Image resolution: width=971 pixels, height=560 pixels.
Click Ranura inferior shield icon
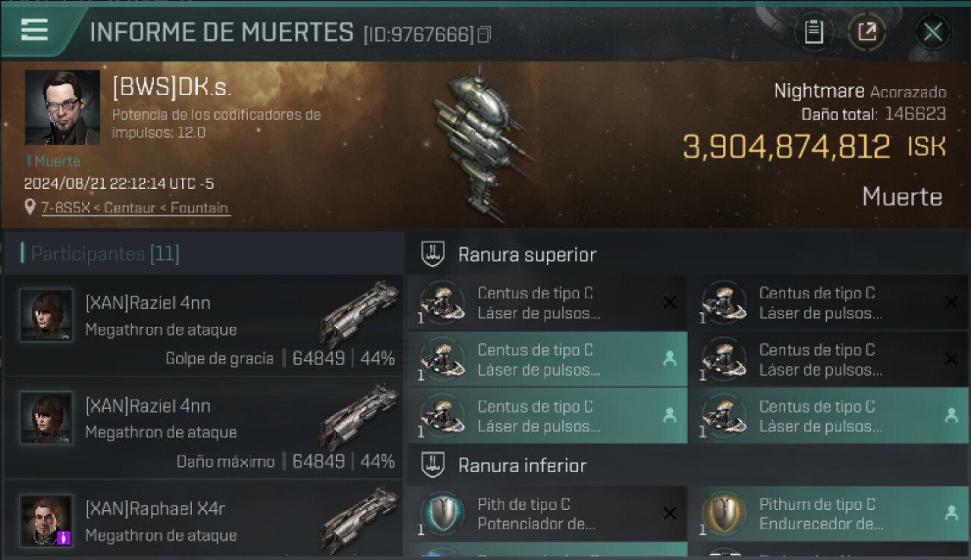click(x=432, y=464)
